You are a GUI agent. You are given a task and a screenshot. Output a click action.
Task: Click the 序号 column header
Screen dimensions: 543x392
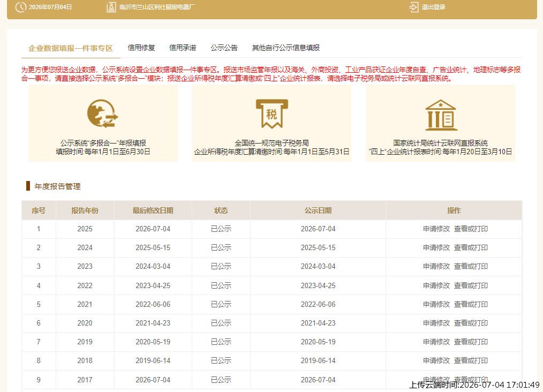coord(39,210)
